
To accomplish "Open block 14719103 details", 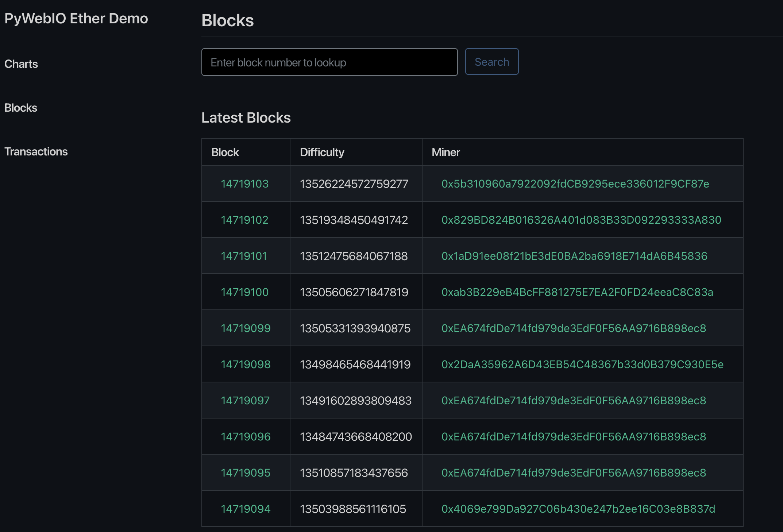I will (x=245, y=184).
